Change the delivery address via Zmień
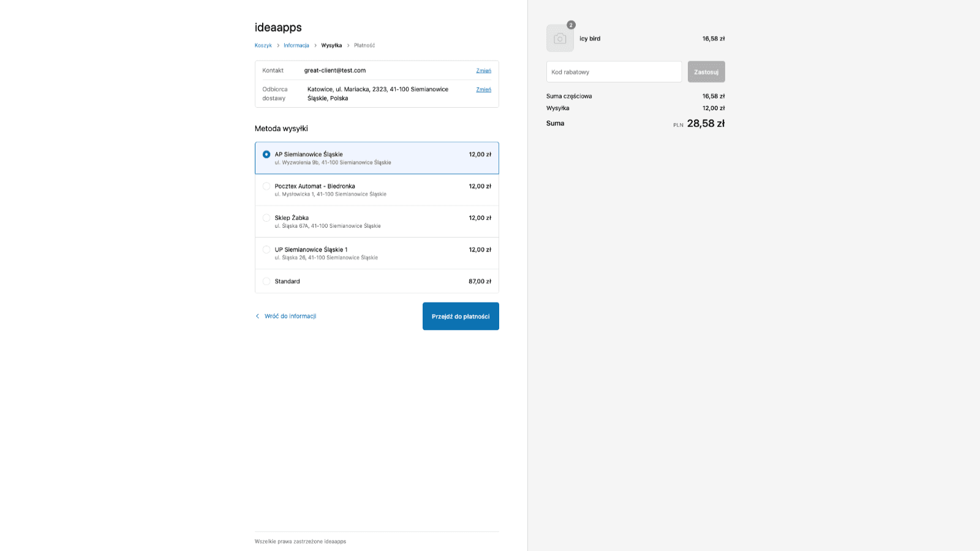Image resolution: width=980 pixels, height=551 pixels. point(483,89)
